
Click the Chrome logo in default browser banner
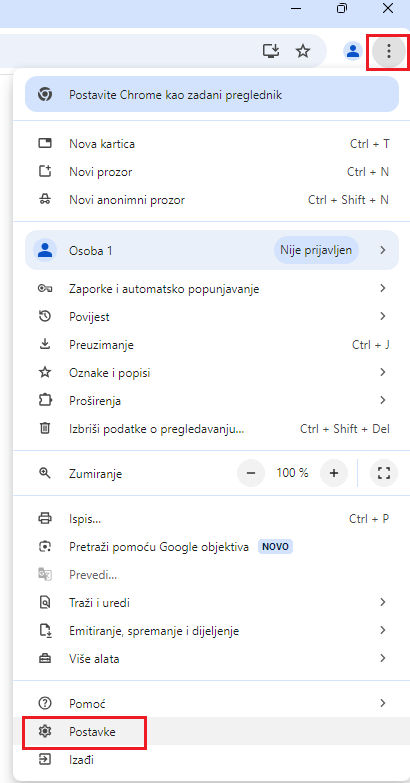click(x=45, y=94)
